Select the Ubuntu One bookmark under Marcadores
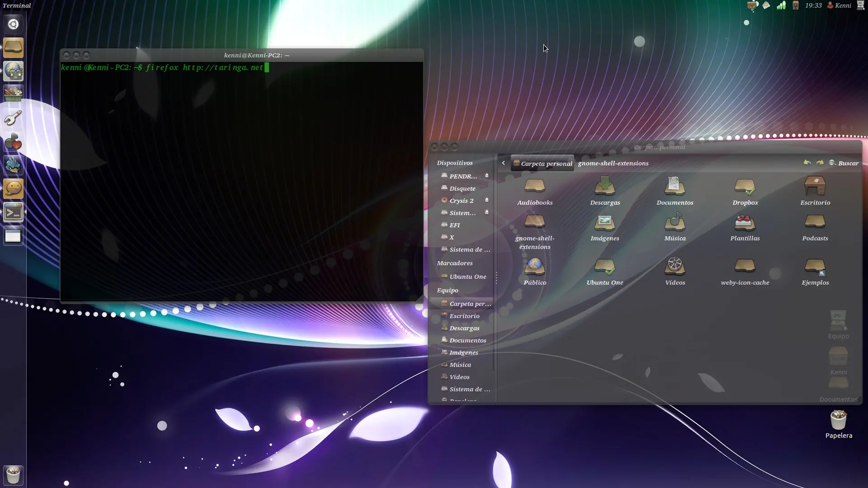 coord(467,276)
